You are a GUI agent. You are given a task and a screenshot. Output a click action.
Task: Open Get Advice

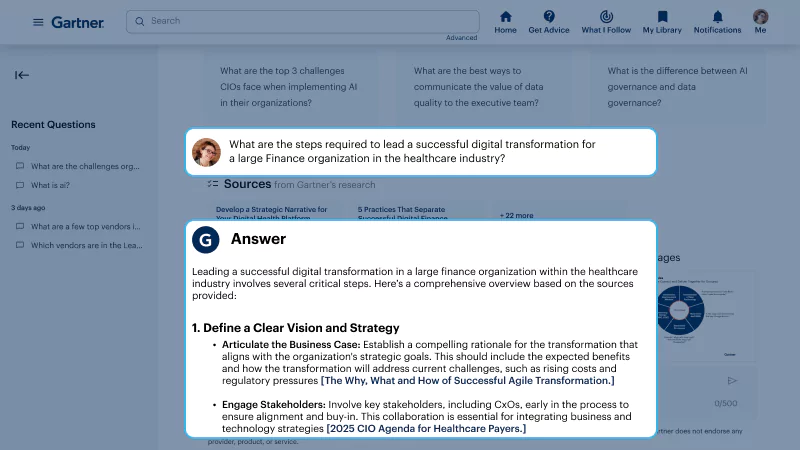point(548,22)
